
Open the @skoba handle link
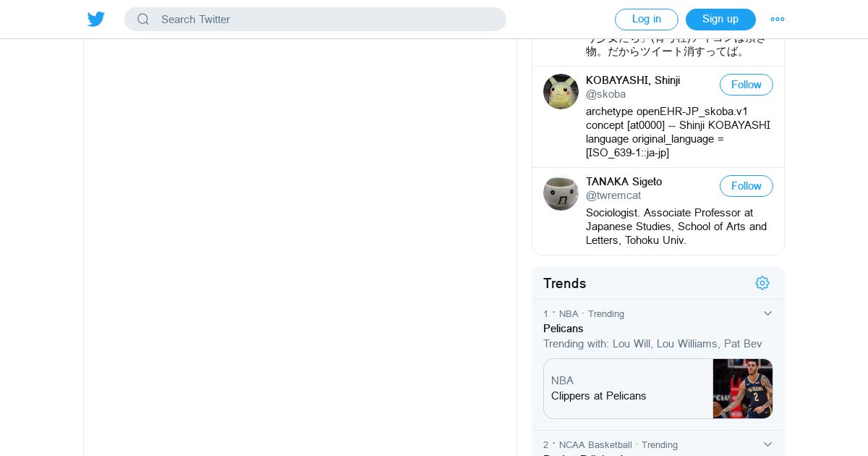[605, 94]
